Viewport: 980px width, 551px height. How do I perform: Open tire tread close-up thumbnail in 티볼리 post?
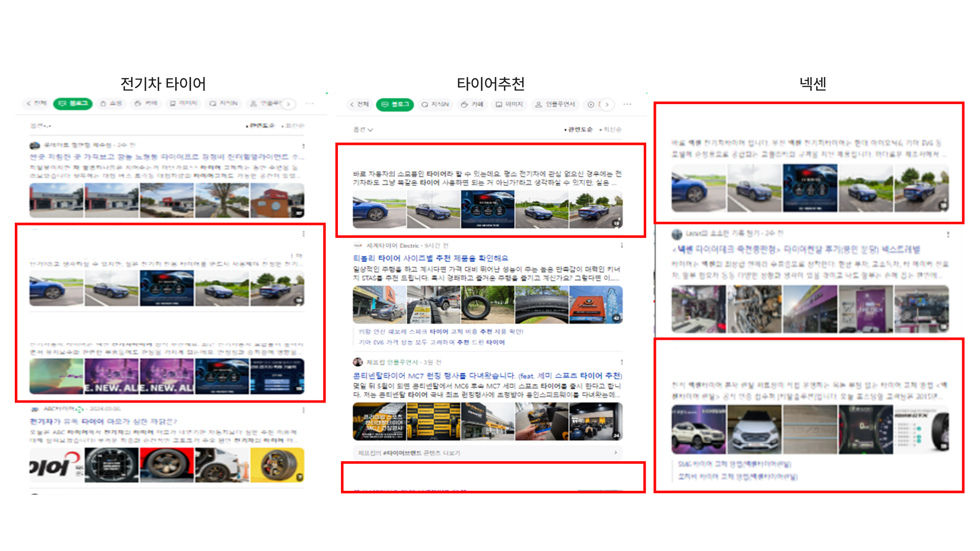pos(542,305)
